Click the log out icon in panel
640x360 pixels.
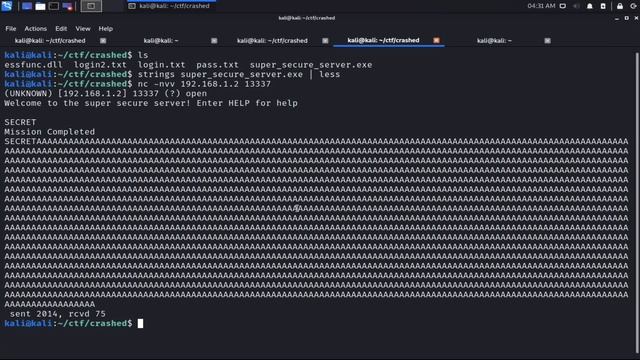pos(634,6)
